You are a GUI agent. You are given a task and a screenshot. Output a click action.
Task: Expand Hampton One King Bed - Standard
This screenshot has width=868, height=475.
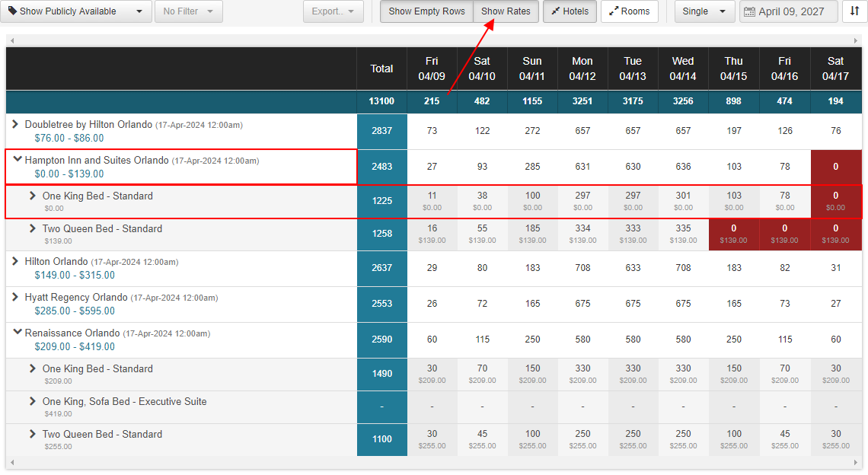click(x=33, y=196)
